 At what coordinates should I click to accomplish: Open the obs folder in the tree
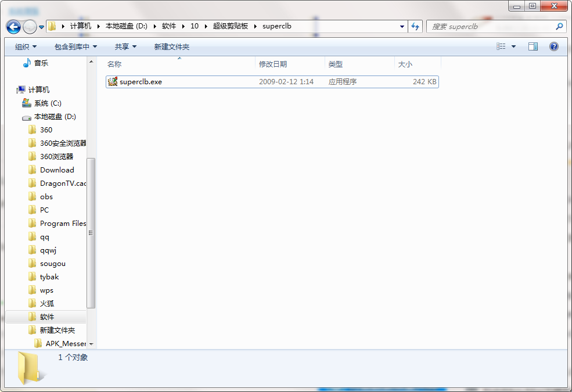pos(46,196)
